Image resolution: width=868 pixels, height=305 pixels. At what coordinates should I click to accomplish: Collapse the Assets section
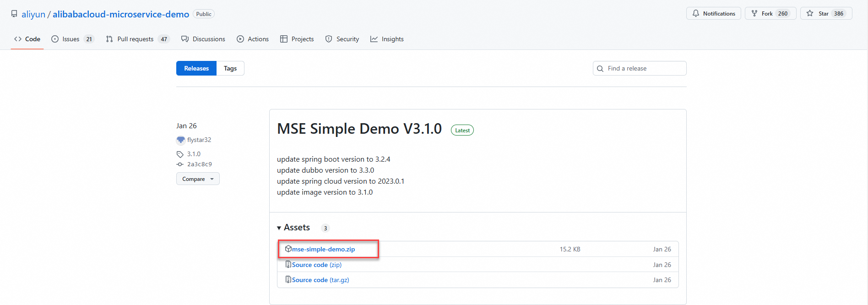293,228
